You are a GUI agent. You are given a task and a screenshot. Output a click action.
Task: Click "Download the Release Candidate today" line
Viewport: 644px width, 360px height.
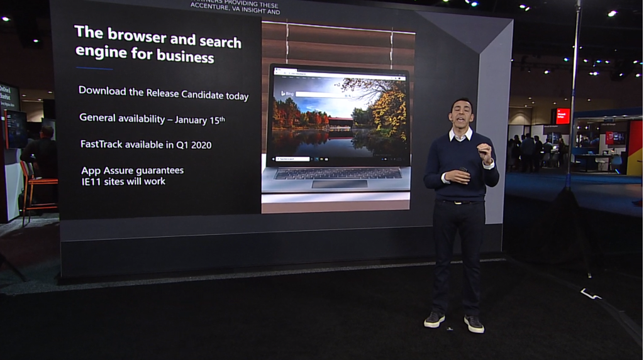click(x=164, y=93)
